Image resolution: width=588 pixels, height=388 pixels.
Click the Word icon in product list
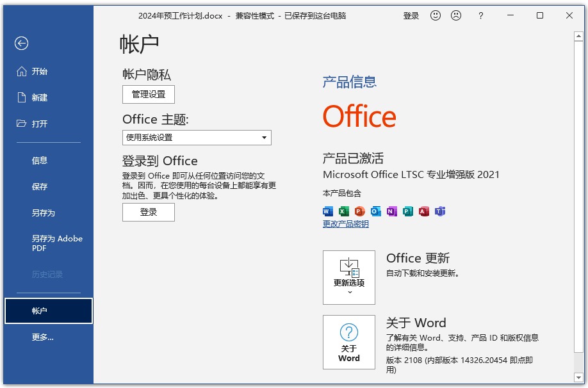point(327,211)
